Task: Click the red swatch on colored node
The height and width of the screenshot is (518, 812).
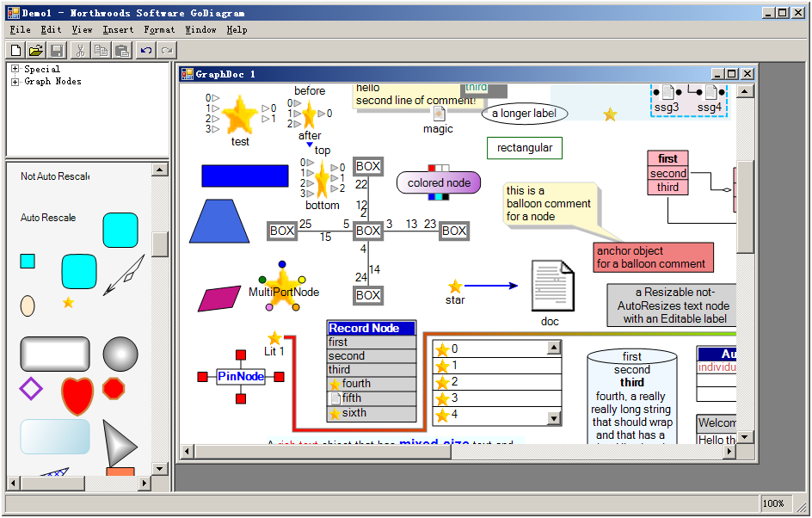Action: [432, 169]
